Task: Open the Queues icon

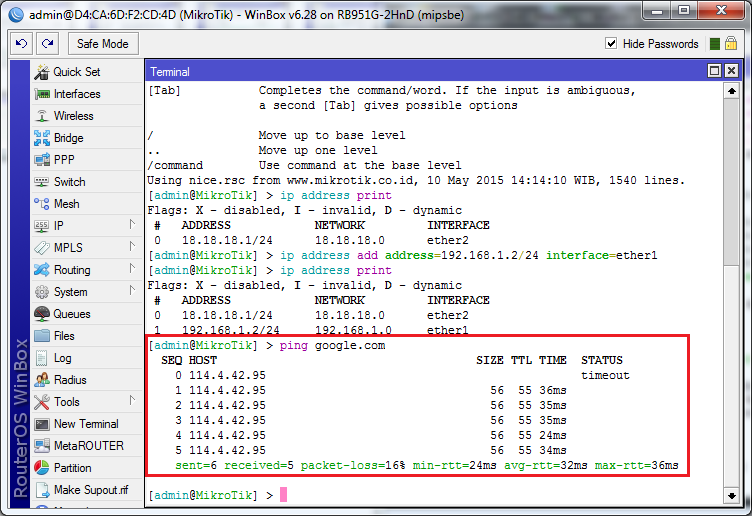Action: pyautogui.click(x=42, y=314)
